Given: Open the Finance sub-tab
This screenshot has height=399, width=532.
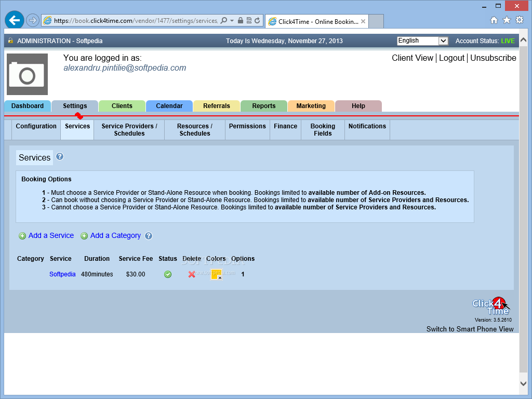Looking at the screenshot, I should coord(285,129).
